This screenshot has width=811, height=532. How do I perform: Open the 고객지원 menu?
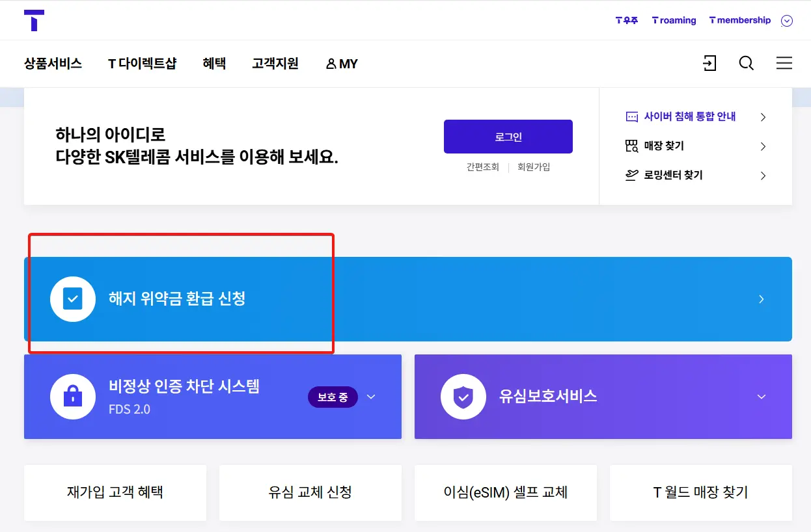pos(275,63)
